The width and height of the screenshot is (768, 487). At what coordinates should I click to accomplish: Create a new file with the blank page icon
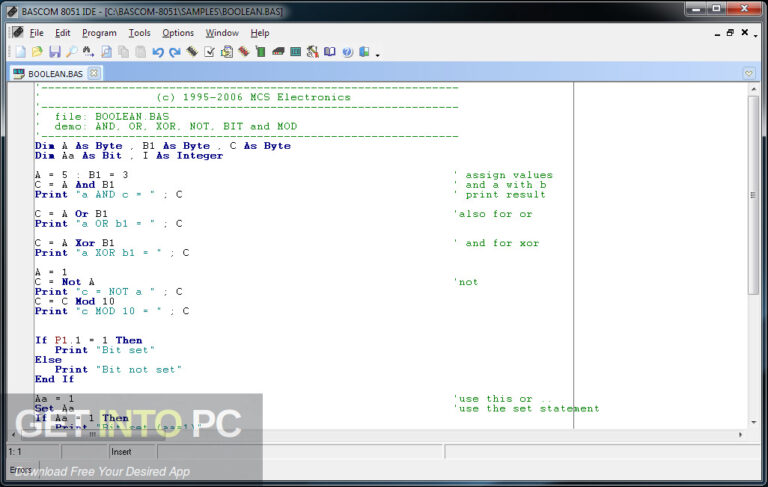(21, 51)
